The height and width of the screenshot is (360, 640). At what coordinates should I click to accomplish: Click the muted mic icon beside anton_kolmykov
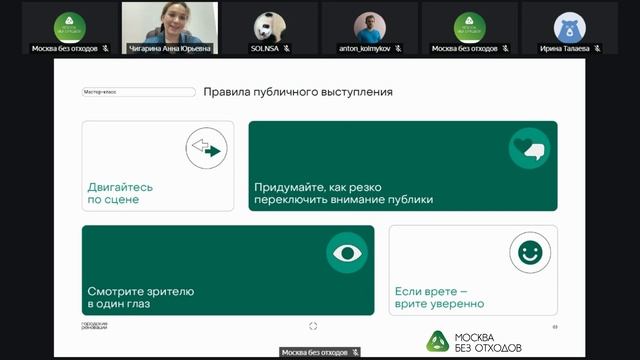tap(398, 48)
